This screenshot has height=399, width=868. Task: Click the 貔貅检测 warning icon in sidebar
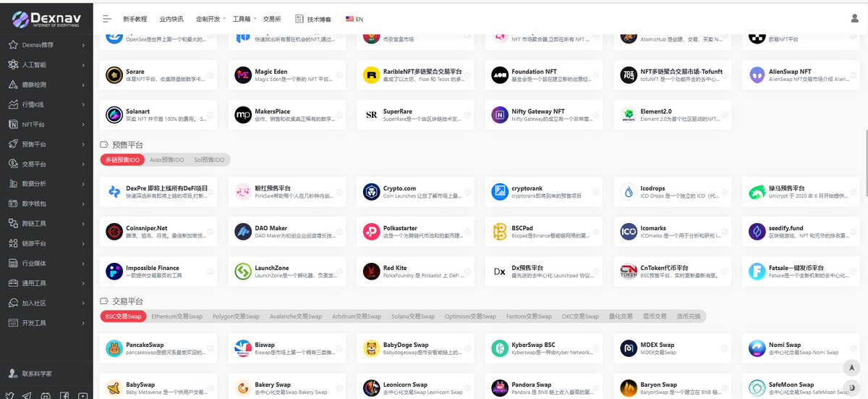(x=13, y=85)
